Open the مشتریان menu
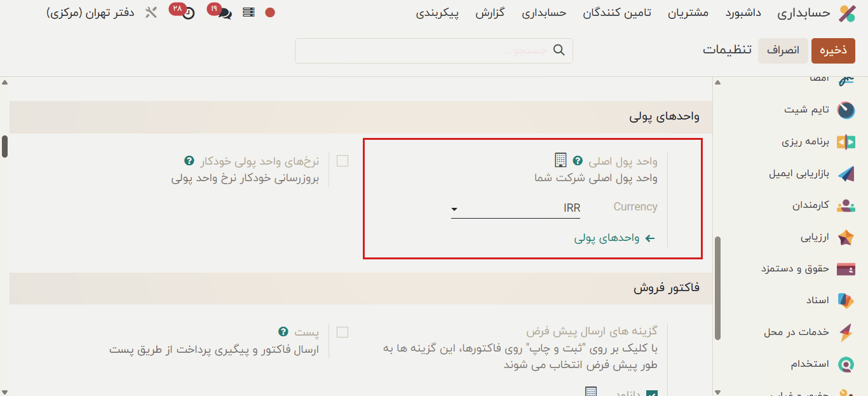This screenshot has height=396, width=868. tap(688, 13)
